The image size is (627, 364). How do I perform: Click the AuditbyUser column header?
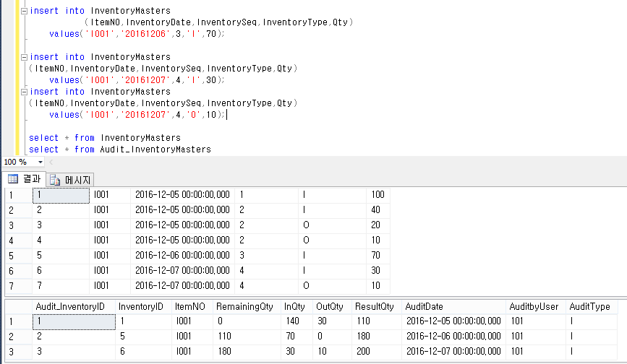point(534,306)
